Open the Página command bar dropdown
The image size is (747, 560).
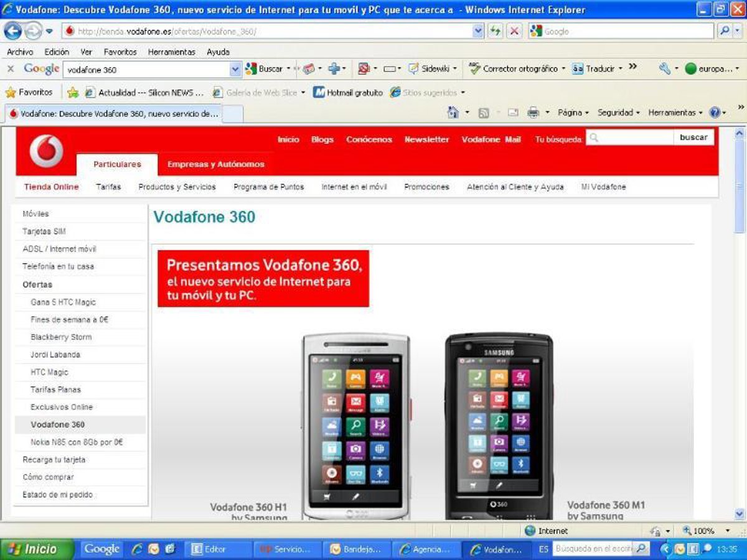573,113
